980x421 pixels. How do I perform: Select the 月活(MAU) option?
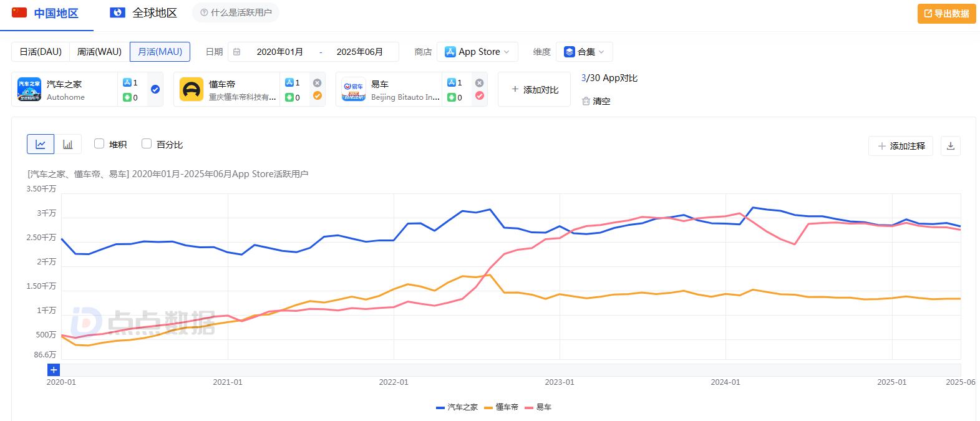[160, 52]
